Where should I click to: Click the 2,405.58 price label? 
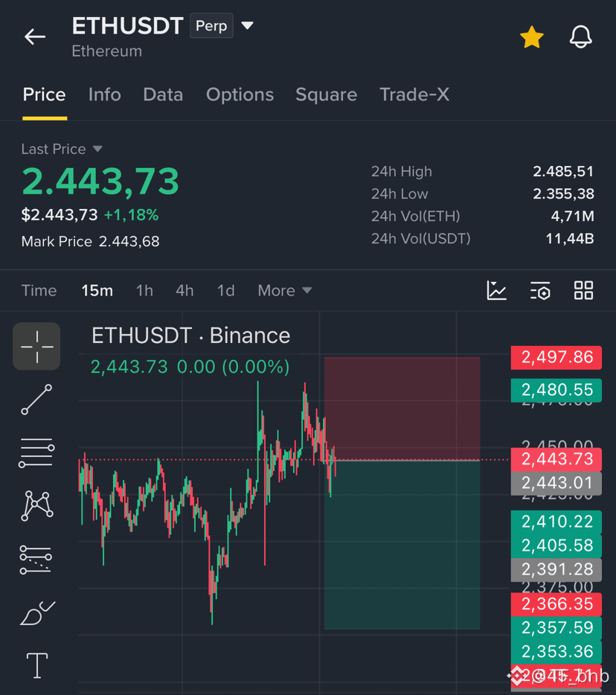click(556, 545)
